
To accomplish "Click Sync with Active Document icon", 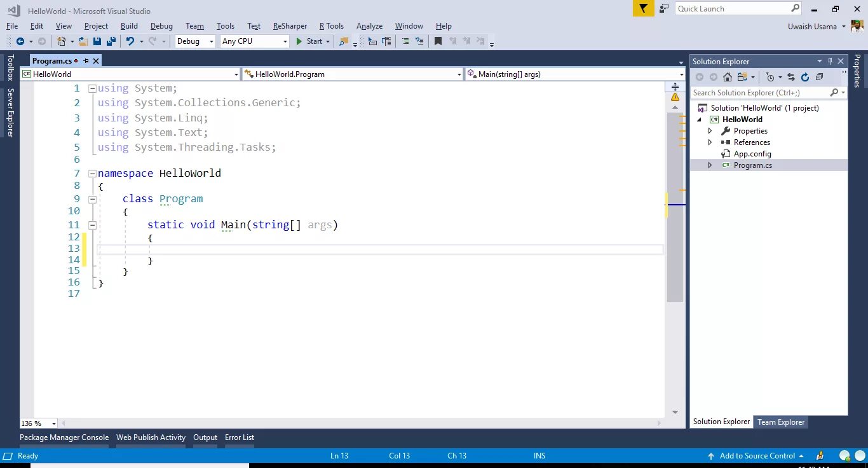I will [791, 77].
